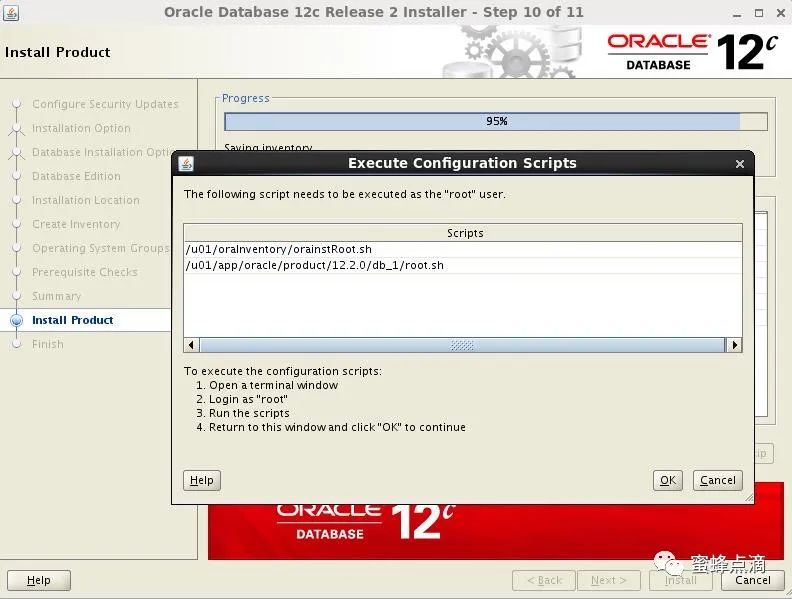Open installer Help button at bottom left
The image size is (792, 599).
(39, 580)
